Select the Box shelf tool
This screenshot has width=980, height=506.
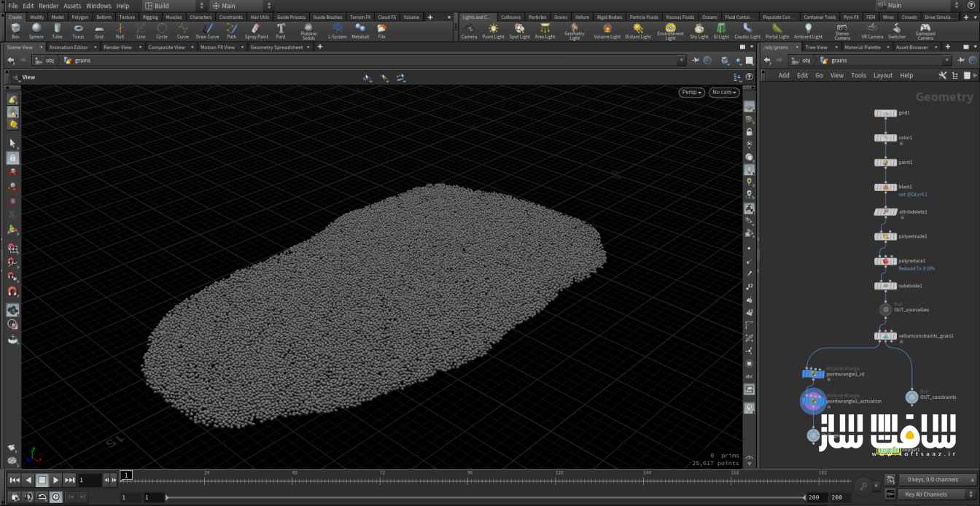(15, 31)
